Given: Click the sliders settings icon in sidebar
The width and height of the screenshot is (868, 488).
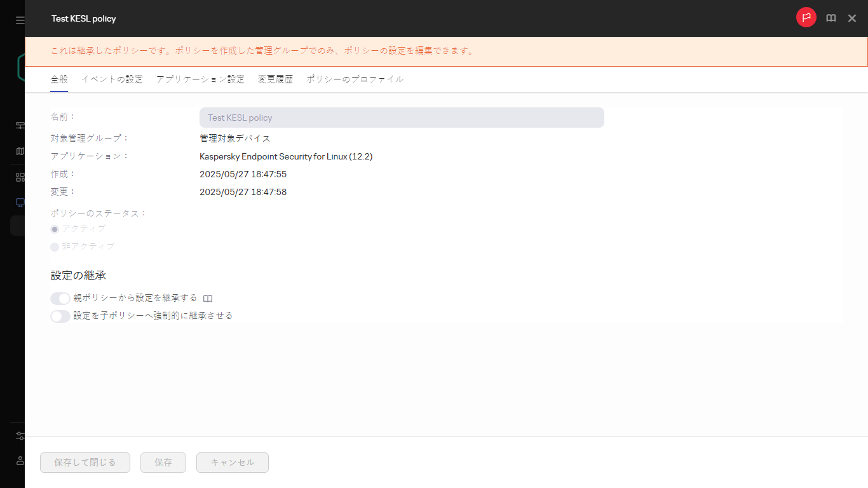Looking at the screenshot, I should [x=20, y=436].
